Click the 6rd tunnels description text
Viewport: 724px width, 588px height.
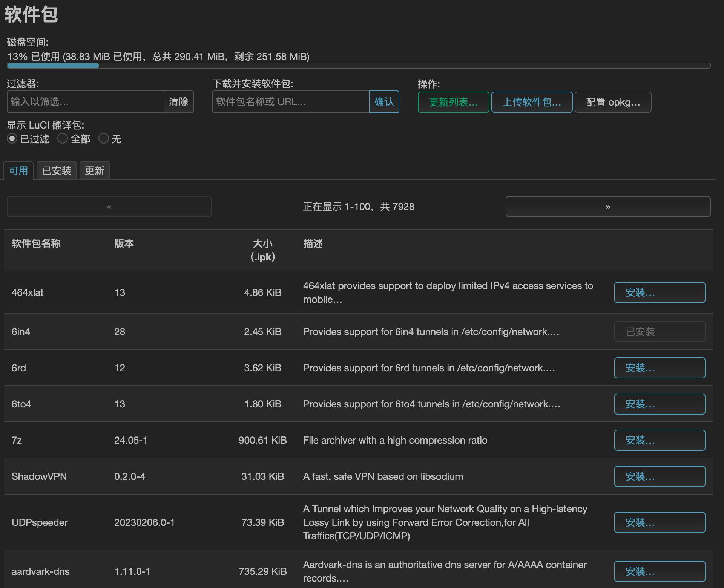429,368
